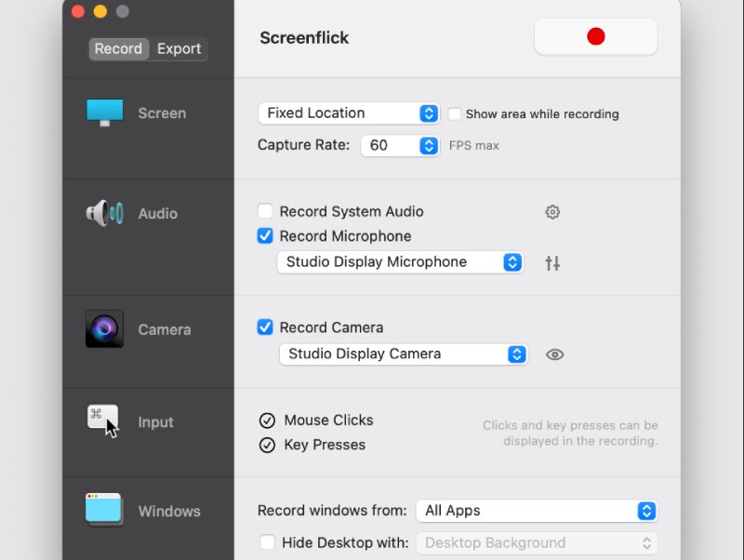Select the Record tab
744x560 pixels.
(x=118, y=49)
